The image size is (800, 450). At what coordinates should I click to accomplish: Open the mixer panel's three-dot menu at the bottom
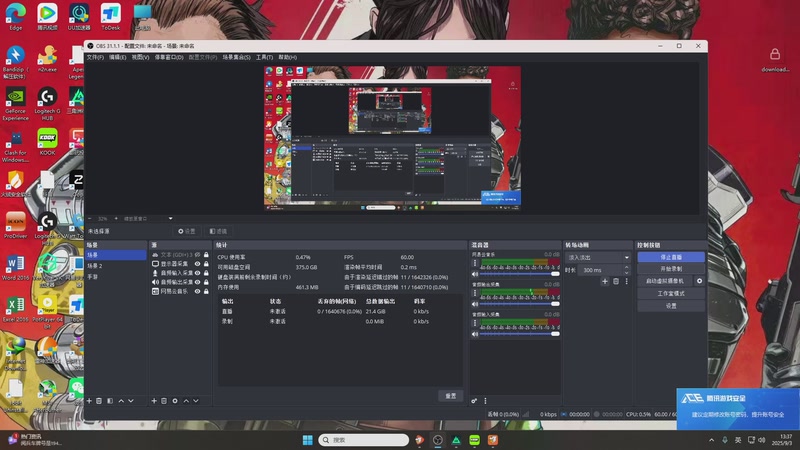click(x=485, y=401)
